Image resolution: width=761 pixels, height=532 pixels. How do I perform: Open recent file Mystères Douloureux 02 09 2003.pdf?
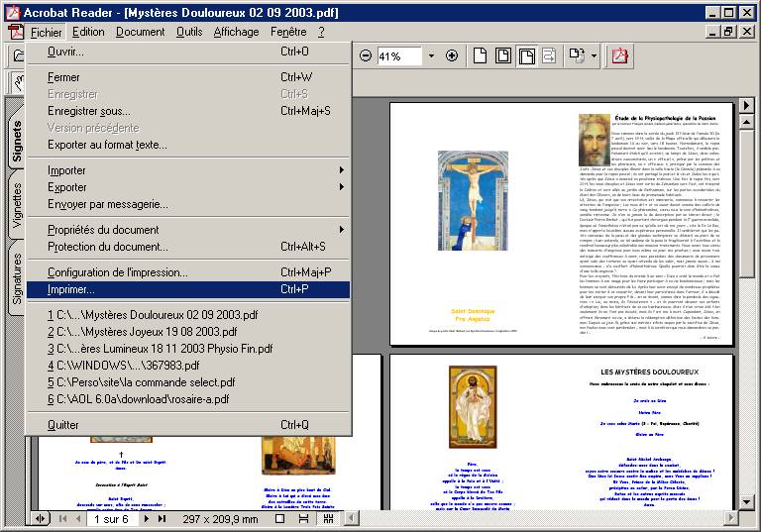pos(188,315)
